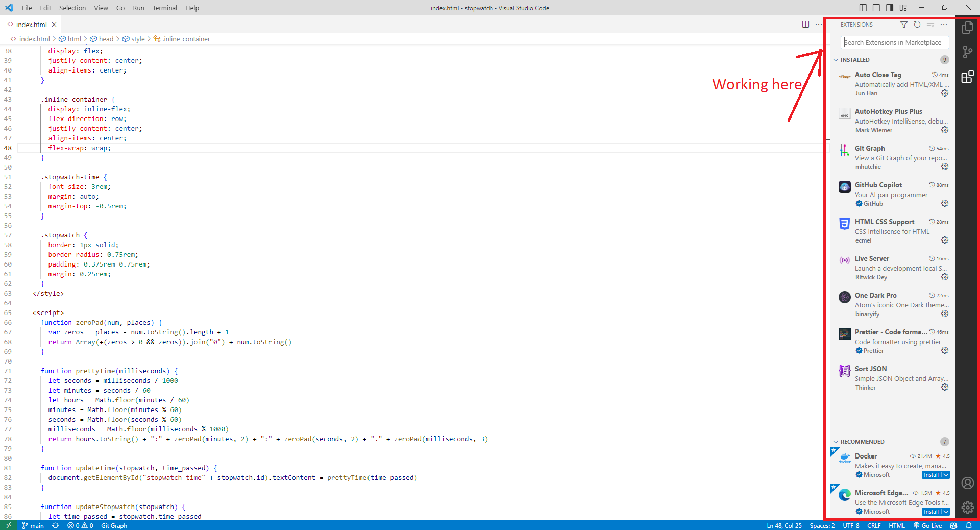Open GitHub Copilot's manage gear icon

(x=945, y=203)
